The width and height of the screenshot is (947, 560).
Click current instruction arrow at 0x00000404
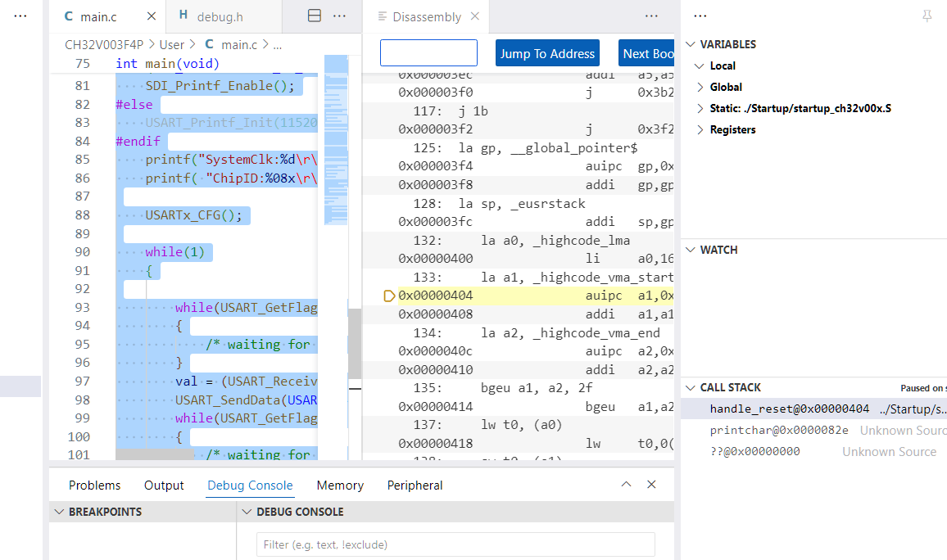click(x=389, y=296)
